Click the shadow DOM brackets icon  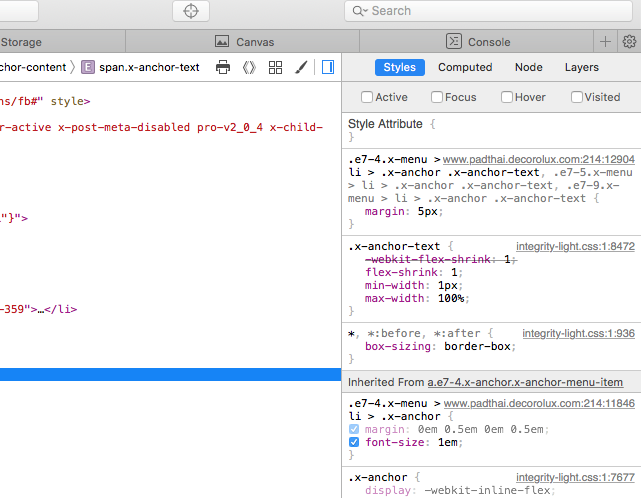coord(249,67)
